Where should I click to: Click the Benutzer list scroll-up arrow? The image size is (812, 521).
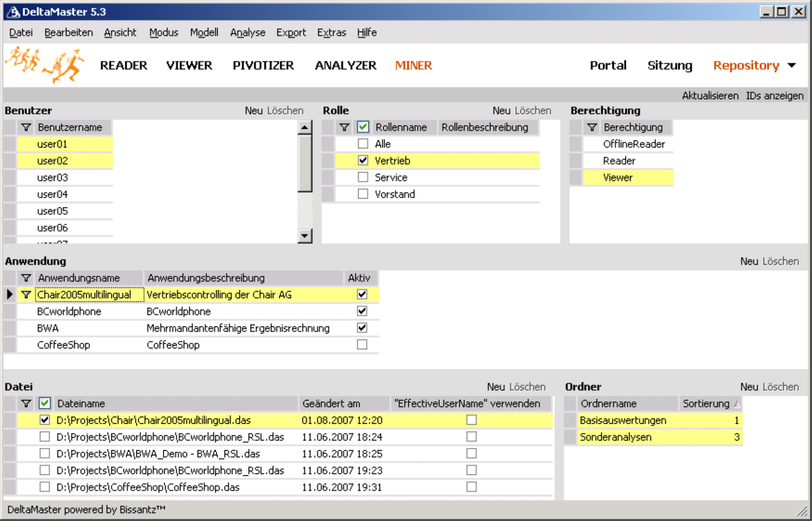tap(305, 127)
